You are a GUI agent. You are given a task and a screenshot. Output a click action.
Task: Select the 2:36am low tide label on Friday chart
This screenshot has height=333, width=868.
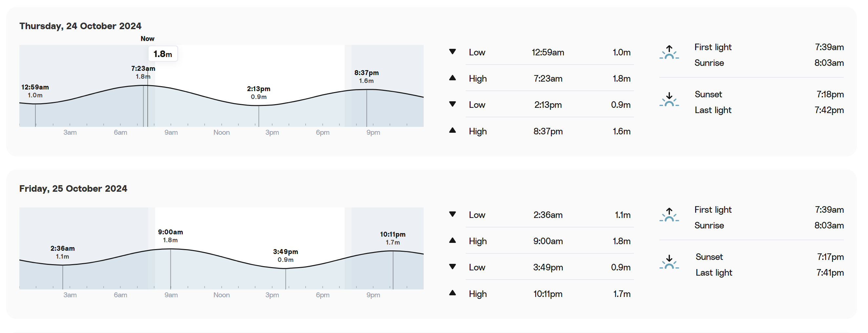click(x=63, y=252)
